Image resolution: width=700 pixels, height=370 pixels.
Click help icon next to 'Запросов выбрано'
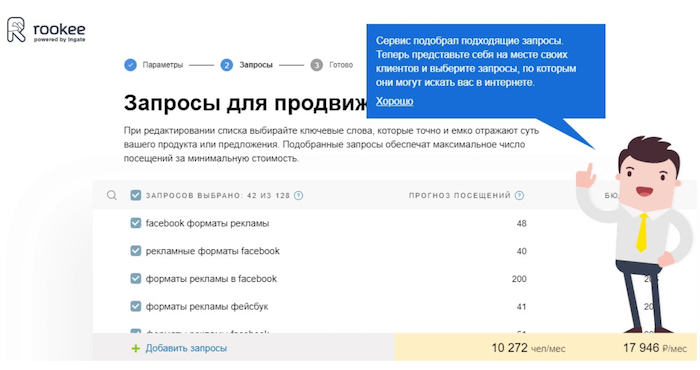tap(299, 195)
